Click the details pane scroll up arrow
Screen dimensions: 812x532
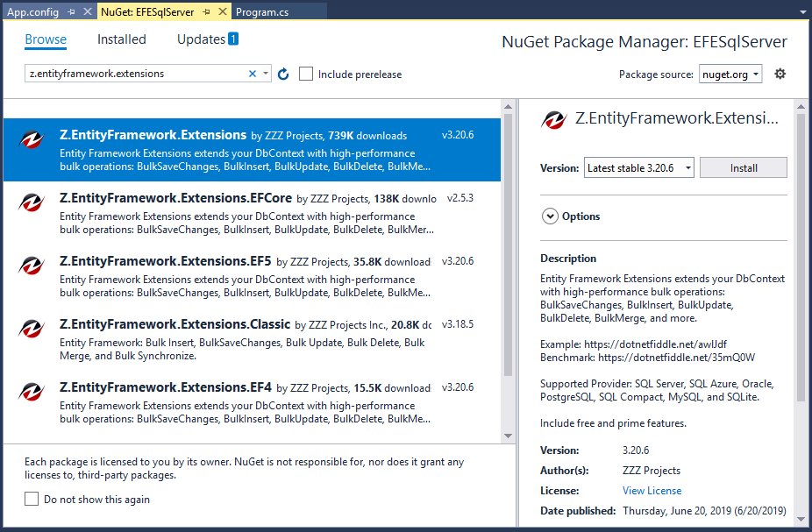[x=801, y=106]
